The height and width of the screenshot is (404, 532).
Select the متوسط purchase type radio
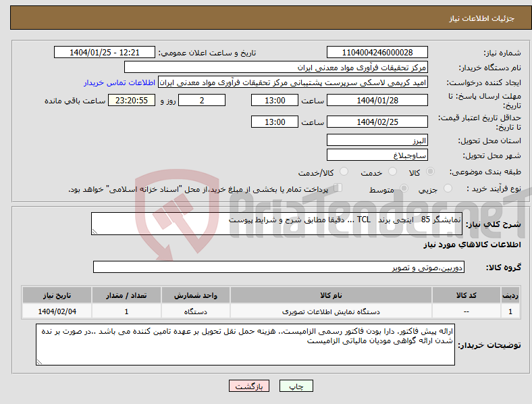(404, 188)
